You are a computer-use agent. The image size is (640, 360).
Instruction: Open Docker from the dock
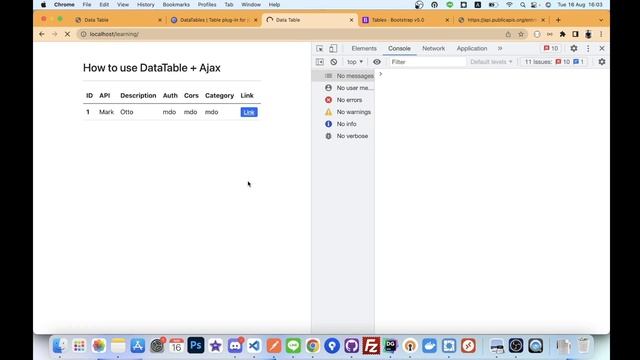click(429, 346)
